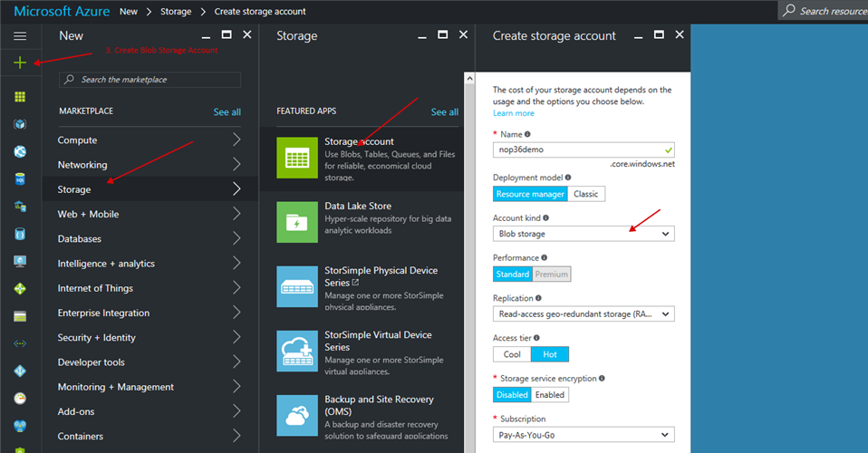
Task: Click info icon next to Name
Action: [x=527, y=134]
